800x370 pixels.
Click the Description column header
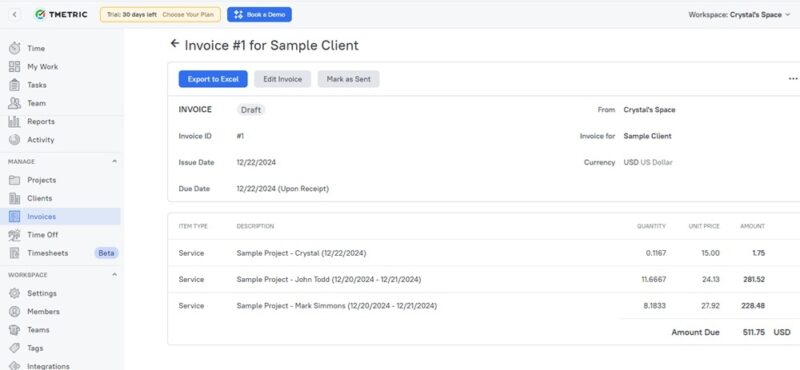point(255,226)
